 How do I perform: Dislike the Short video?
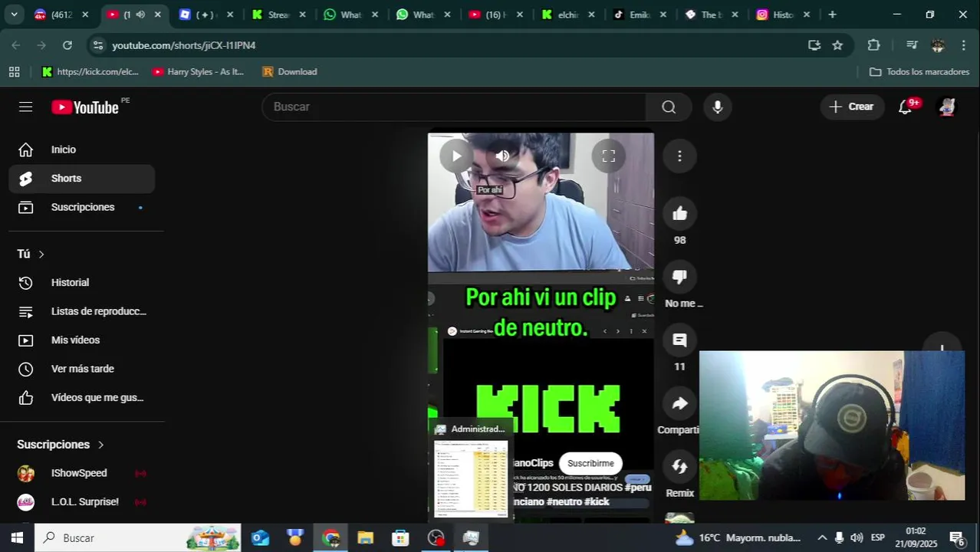tap(679, 277)
